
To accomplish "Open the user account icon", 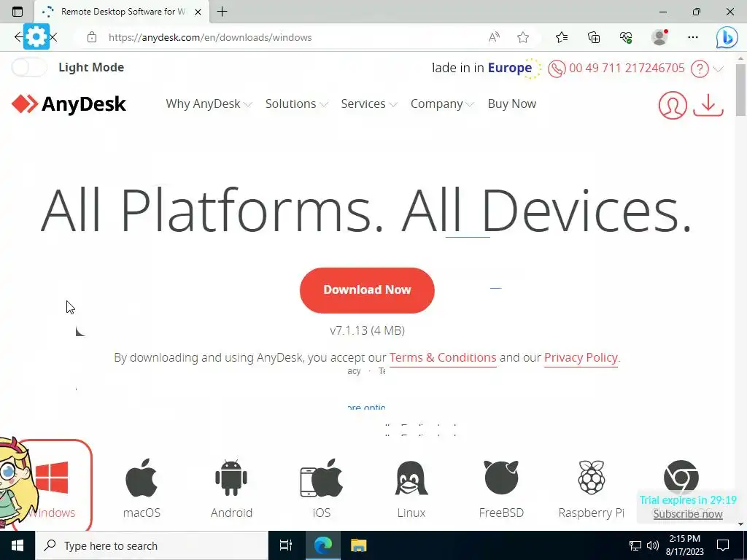I will (x=673, y=105).
